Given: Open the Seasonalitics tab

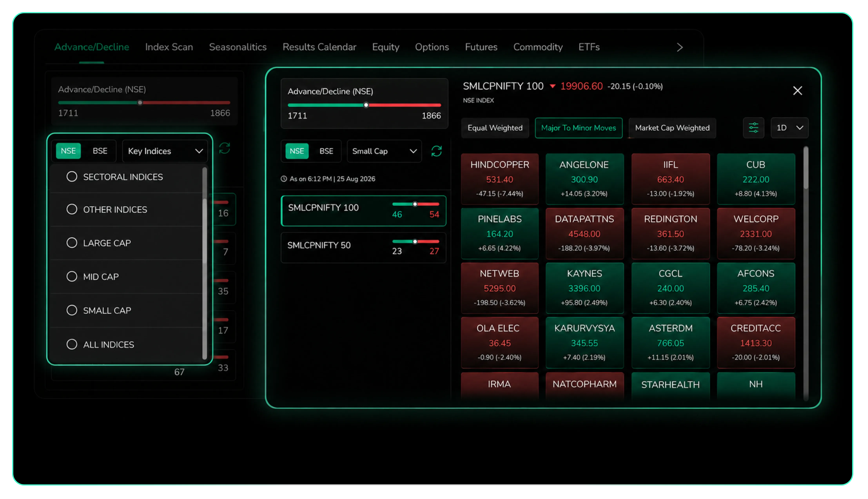Looking at the screenshot, I should [x=238, y=47].
